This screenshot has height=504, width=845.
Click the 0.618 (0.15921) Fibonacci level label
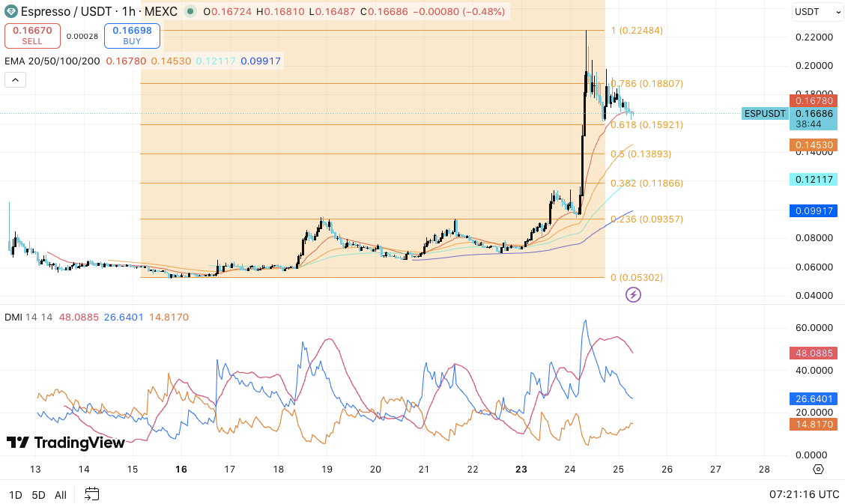[646, 125]
